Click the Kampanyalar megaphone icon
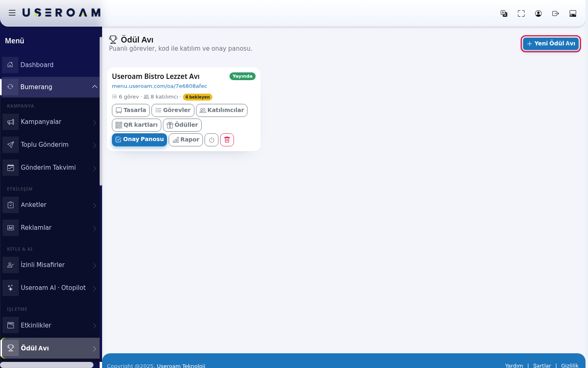588x368 pixels. tap(11, 122)
